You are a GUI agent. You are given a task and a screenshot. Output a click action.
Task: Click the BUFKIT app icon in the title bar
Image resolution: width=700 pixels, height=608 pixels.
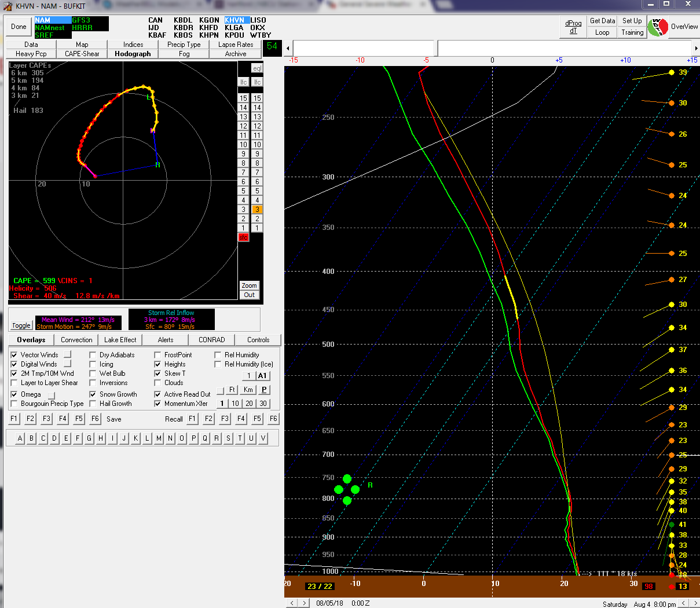[8, 6]
